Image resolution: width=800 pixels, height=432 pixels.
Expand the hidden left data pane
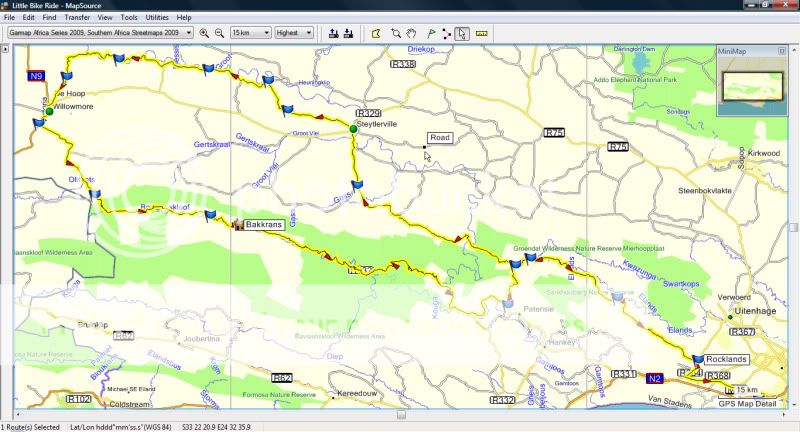click(x=5, y=49)
